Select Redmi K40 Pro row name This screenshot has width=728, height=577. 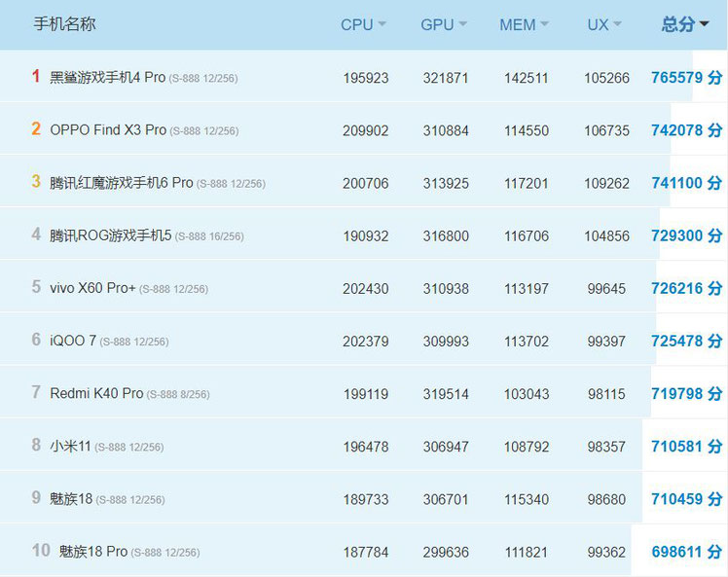[96, 393]
